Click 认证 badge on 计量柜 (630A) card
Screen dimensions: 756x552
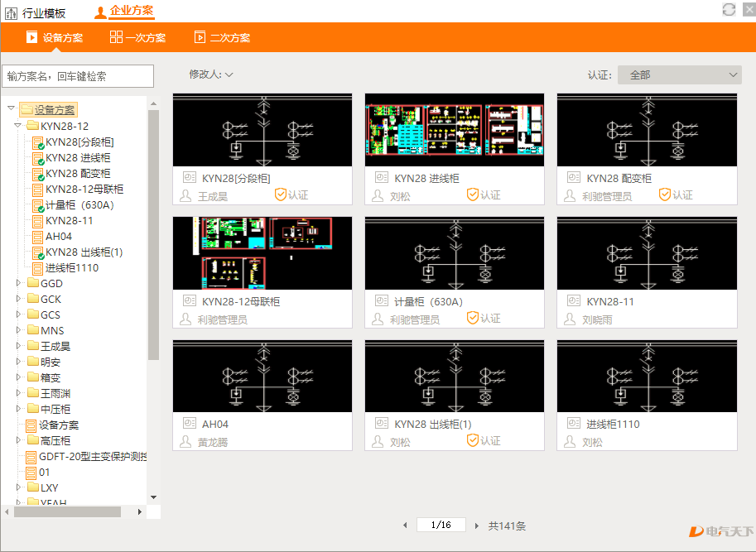[484, 318]
